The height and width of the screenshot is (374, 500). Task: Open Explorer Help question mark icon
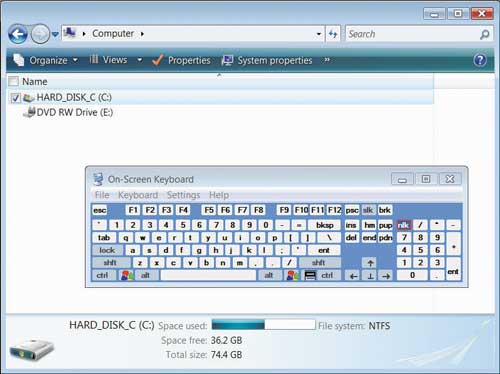click(x=480, y=60)
